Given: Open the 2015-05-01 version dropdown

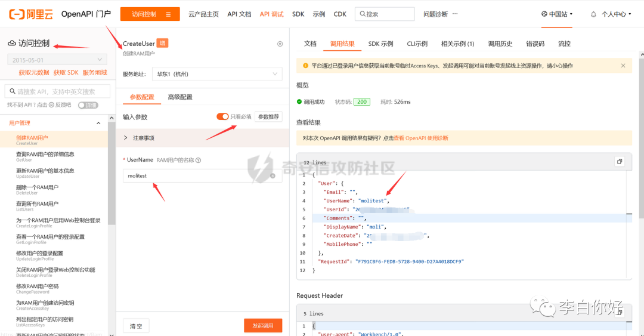Looking at the screenshot, I should (x=57, y=60).
